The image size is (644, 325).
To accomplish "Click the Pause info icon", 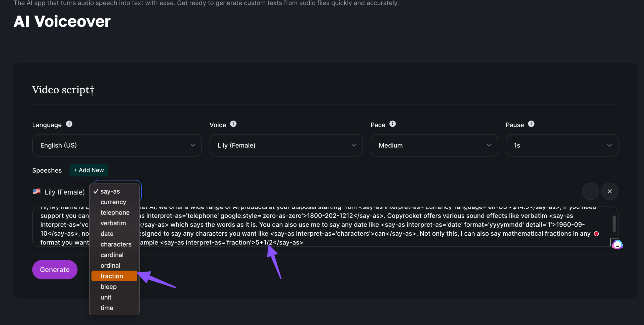I will click(531, 124).
